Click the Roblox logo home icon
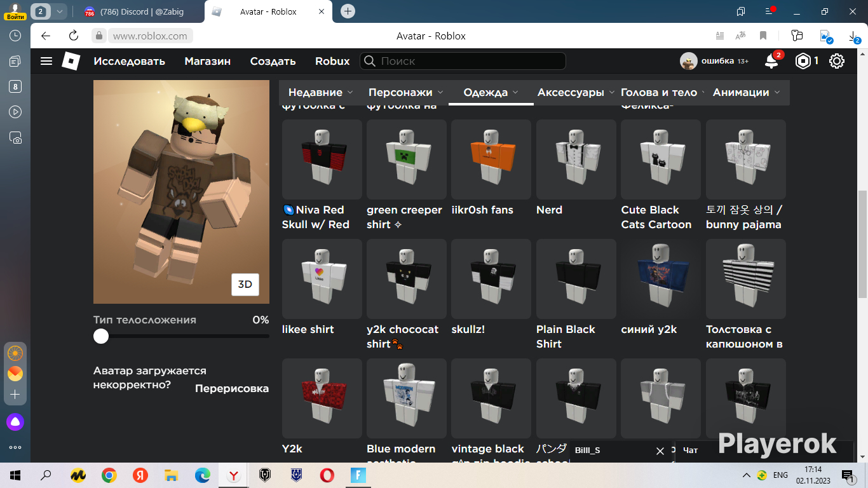The height and width of the screenshot is (488, 868). [71, 61]
